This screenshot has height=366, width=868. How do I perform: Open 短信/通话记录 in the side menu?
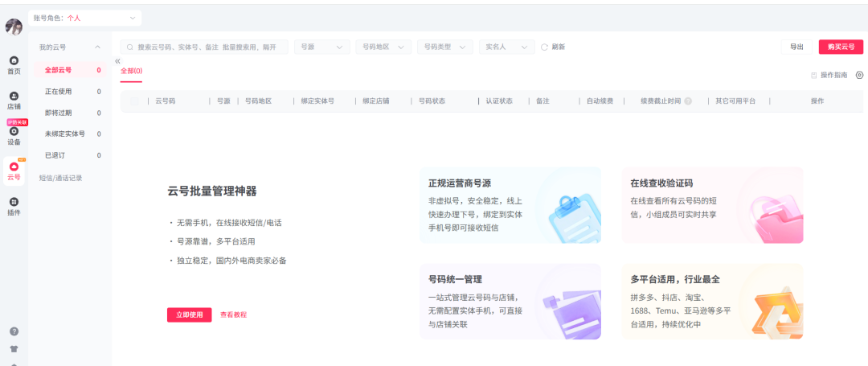[61, 178]
